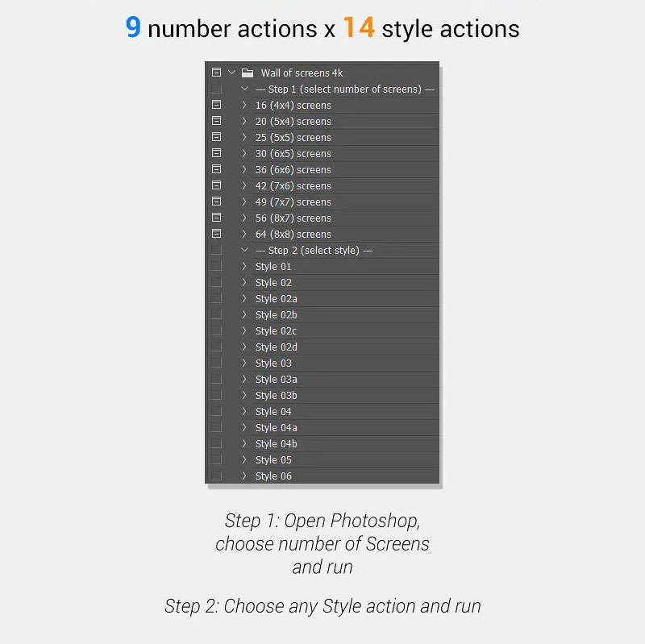
Task: Click the folder icon beside Wall of screens 4k
Action: coord(248,73)
